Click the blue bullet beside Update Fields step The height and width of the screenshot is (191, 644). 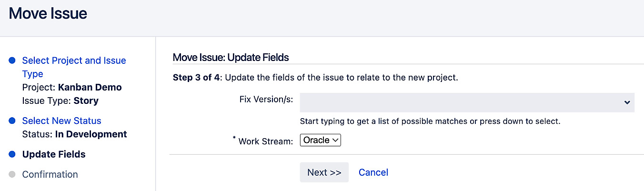click(x=12, y=154)
